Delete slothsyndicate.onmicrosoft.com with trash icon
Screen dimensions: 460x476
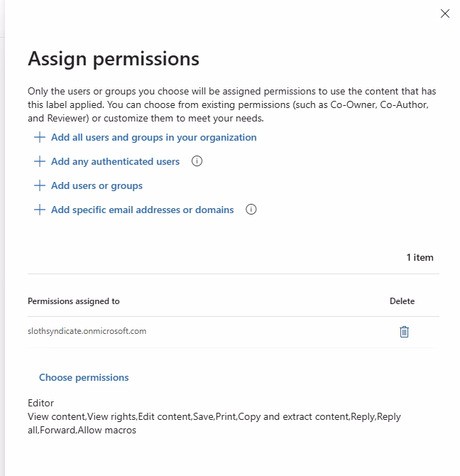point(404,332)
